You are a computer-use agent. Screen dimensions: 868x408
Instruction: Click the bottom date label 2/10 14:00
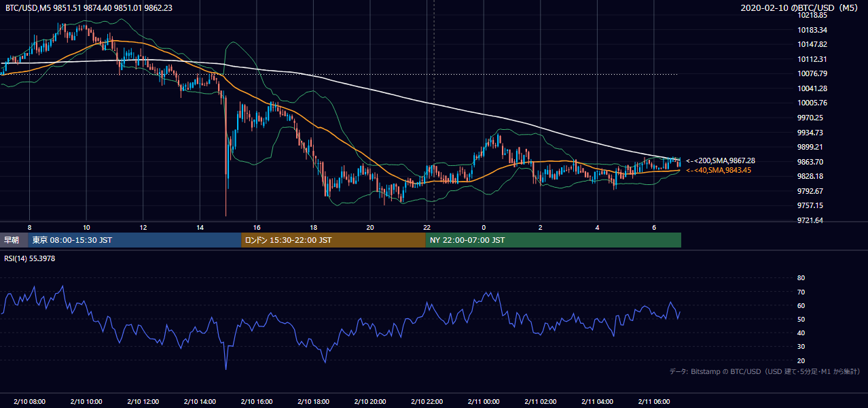point(200,401)
